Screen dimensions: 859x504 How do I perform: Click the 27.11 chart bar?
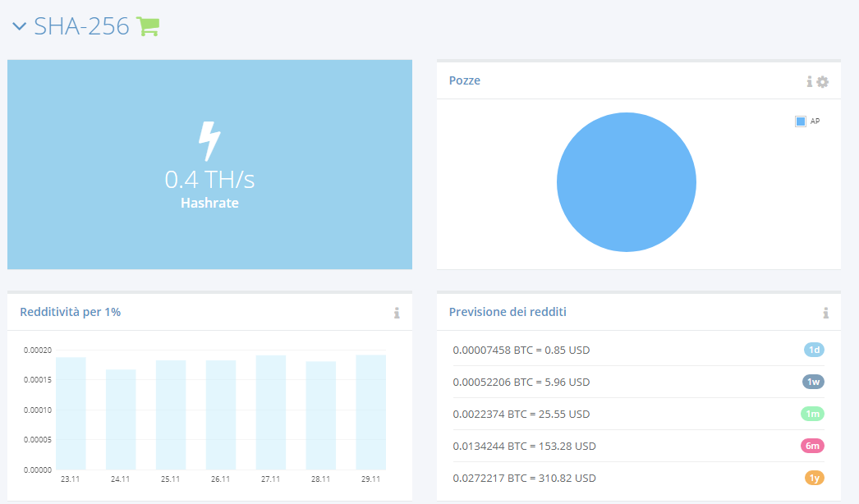coord(271,413)
